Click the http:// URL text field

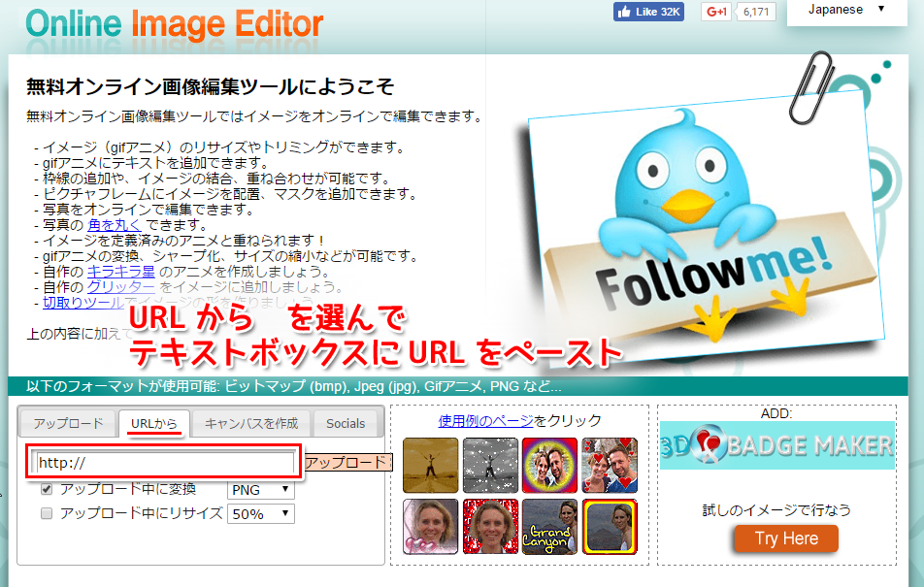(x=165, y=462)
